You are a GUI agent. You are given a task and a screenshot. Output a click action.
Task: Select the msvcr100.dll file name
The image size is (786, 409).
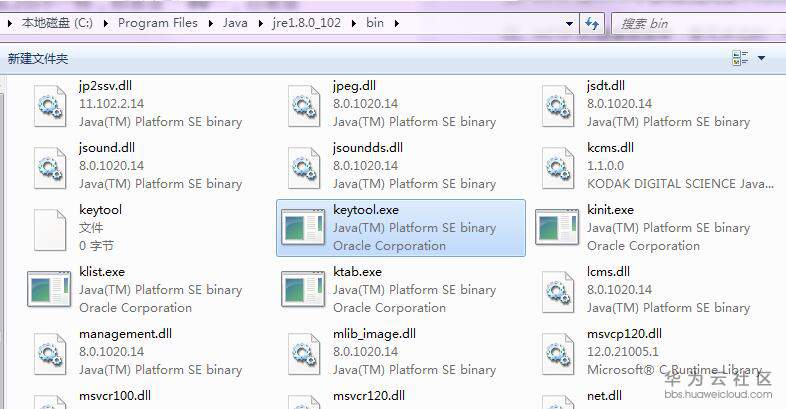(115, 396)
